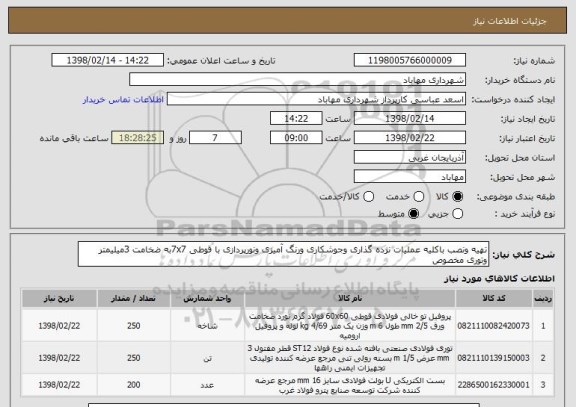Click the 09:00 time field
Image resolution: width=576 pixels, height=407 pixels.
pyautogui.click(x=296, y=138)
